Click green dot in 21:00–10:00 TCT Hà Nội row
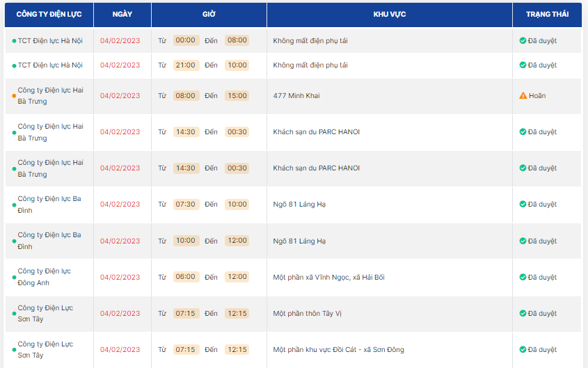Screen dimensions: 588x368 (14, 65)
